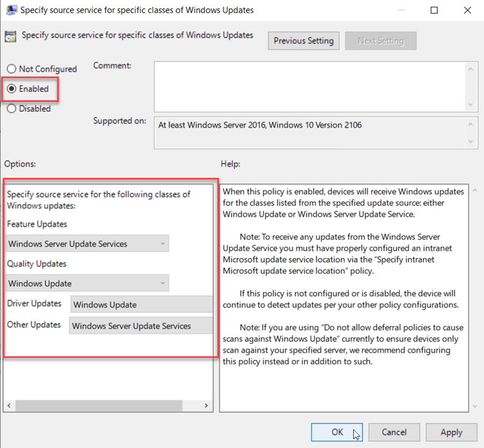The height and width of the screenshot is (448, 484).
Task: Confirm with the OK button
Action: point(337,432)
